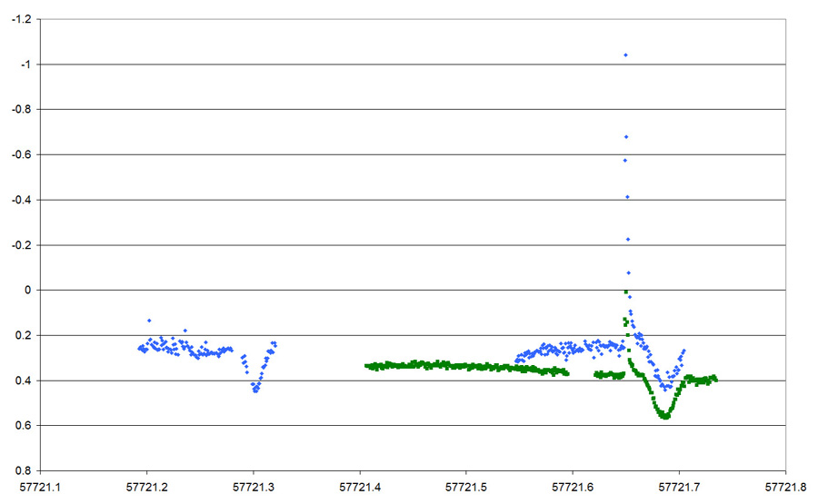This screenshot has width=818, height=504.
Task: Click the y-axis label -1
Action: 25,64
